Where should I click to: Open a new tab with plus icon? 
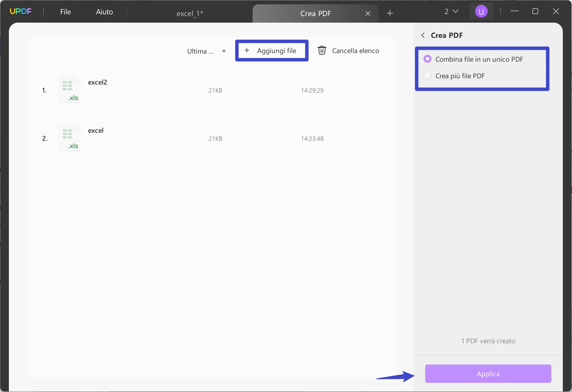click(x=390, y=13)
